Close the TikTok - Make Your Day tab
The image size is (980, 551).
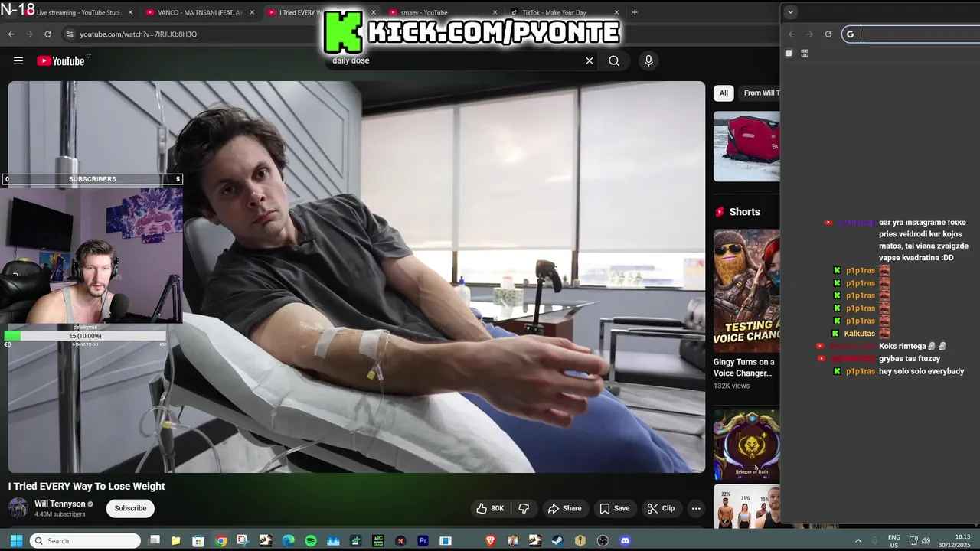coord(616,12)
